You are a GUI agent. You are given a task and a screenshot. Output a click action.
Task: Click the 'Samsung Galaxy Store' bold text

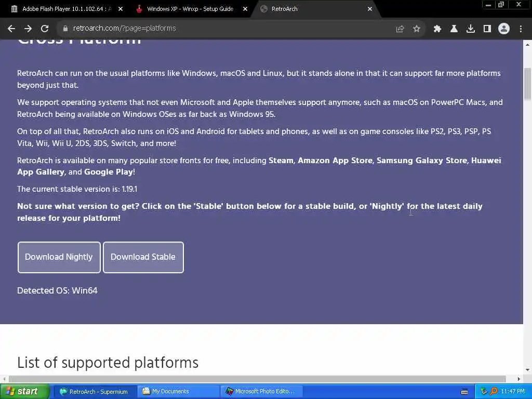point(422,161)
